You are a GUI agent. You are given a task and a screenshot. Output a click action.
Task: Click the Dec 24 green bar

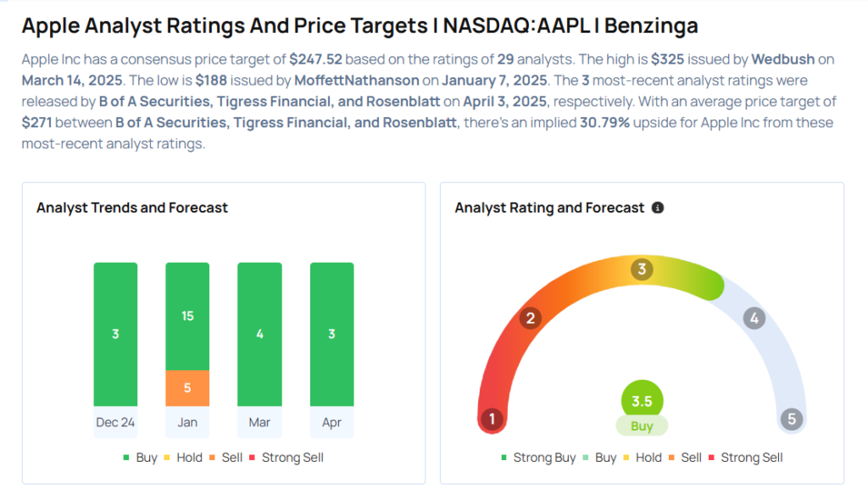pyautogui.click(x=115, y=334)
